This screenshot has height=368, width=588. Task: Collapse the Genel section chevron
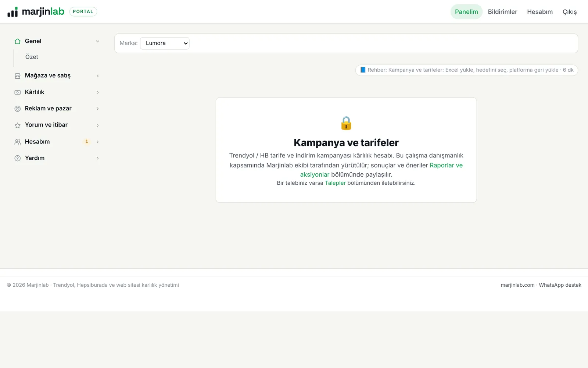click(x=97, y=41)
